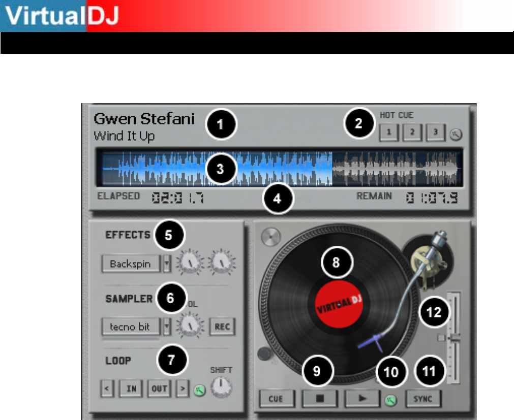
Task: Click the loop IN button
Action: (131, 389)
